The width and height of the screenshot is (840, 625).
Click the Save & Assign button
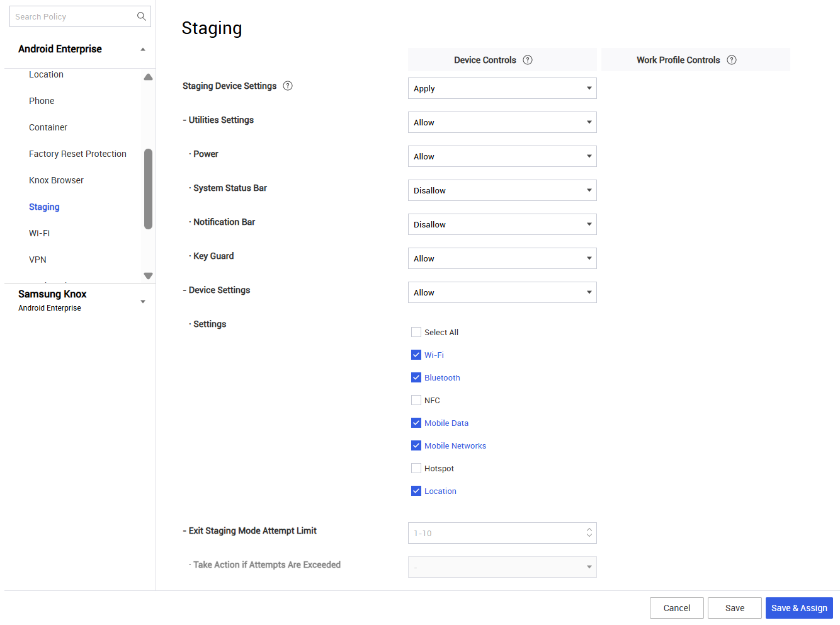pyautogui.click(x=799, y=607)
